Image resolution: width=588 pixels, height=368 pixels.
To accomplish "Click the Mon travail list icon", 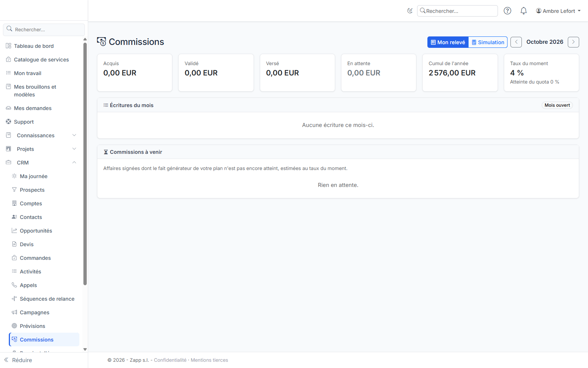I will (x=8, y=73).
